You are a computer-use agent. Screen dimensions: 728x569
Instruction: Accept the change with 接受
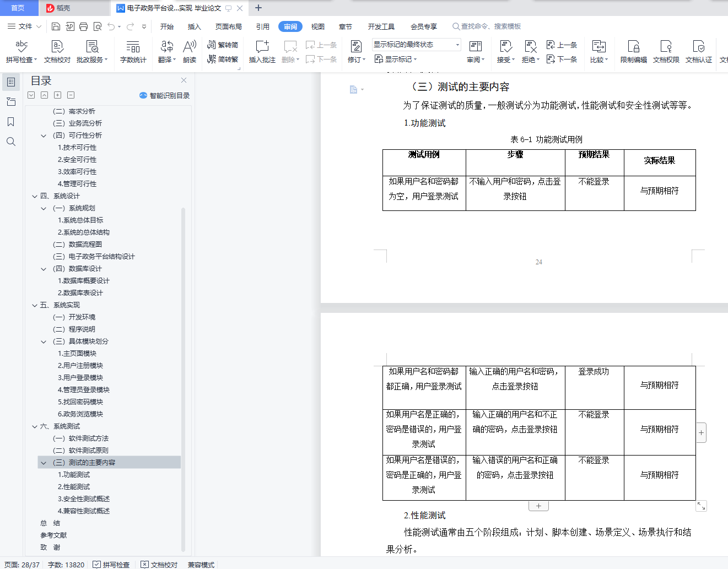pyautogui.click(x=506, y=52)
